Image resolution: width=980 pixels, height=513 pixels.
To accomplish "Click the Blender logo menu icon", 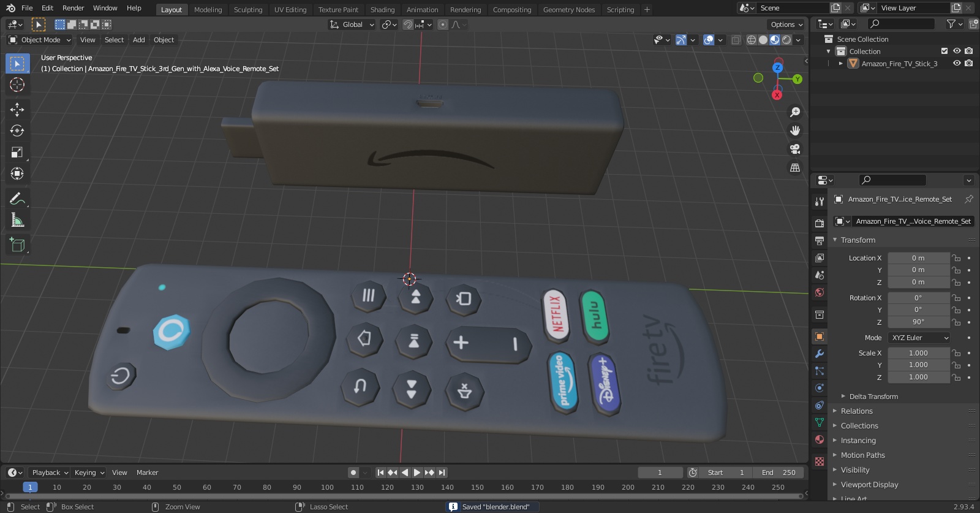I will pos(10,8).
